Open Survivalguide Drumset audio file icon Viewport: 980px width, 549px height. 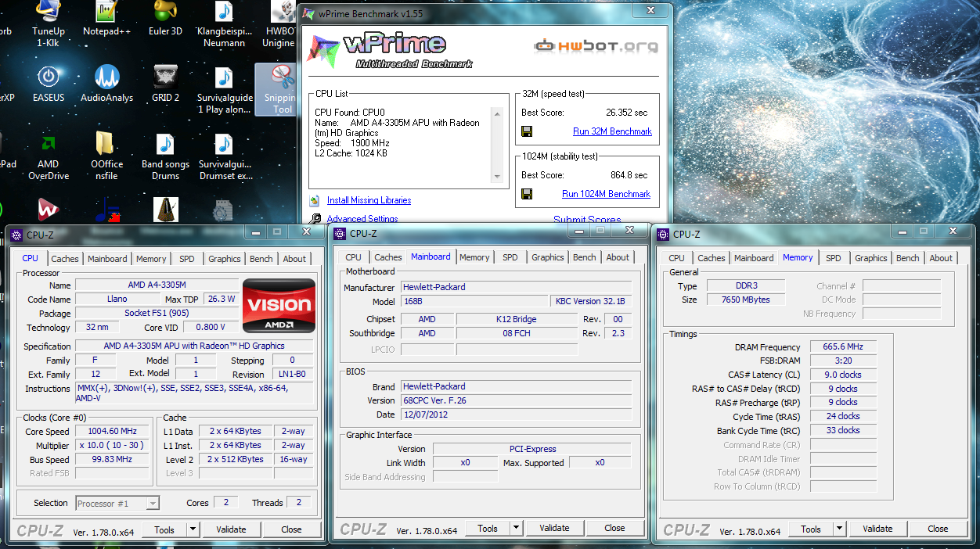(225, 156)
